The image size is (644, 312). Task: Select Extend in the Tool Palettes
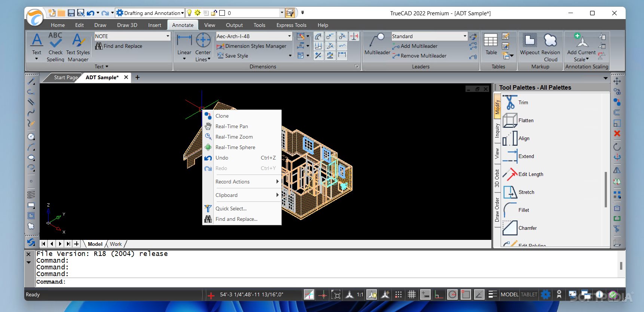518,156
